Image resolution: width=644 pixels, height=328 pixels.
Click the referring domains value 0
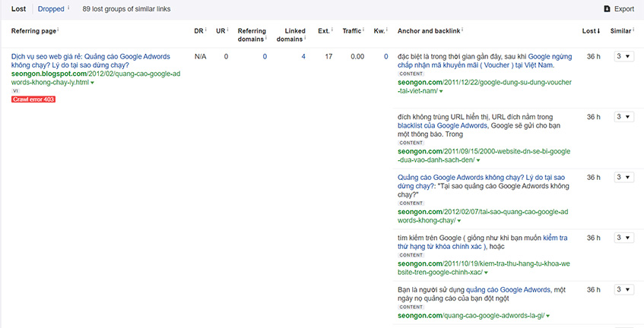tap(265, 57)
